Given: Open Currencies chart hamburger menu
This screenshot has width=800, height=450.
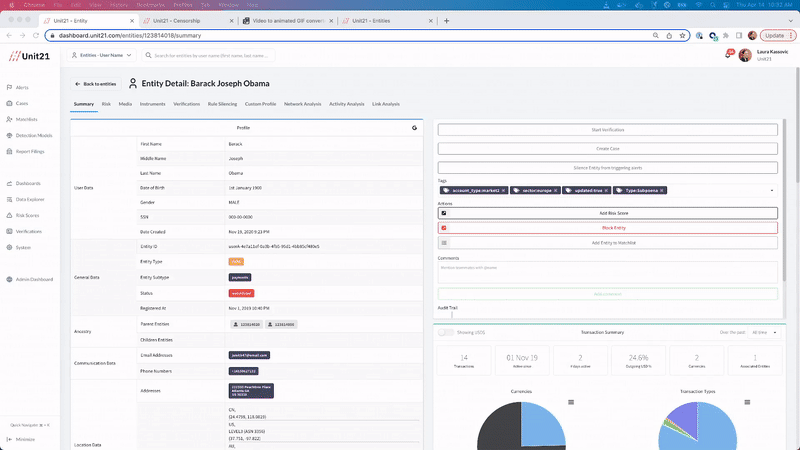Looking at the screenshot, I should (x=571, y=402).
